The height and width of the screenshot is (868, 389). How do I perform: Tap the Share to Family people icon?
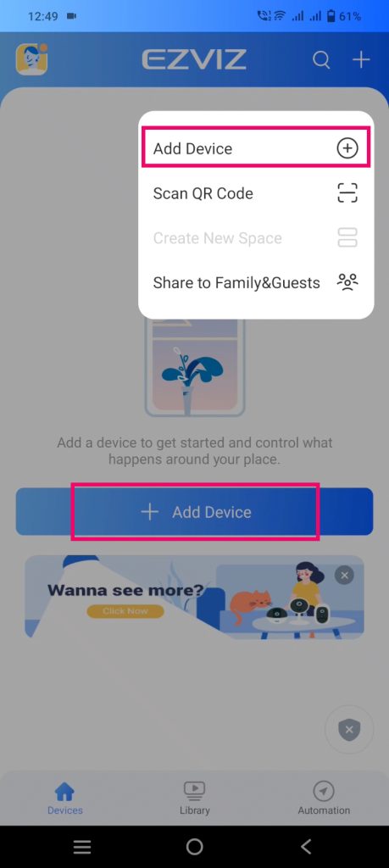(x=347, y=282)
